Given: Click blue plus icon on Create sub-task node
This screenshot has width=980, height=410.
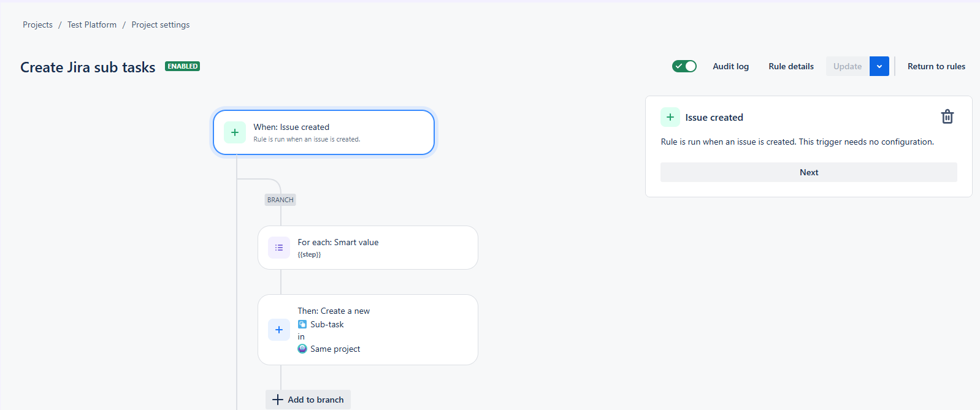Looking at the screenshot, I should click(x=279, y=330).
